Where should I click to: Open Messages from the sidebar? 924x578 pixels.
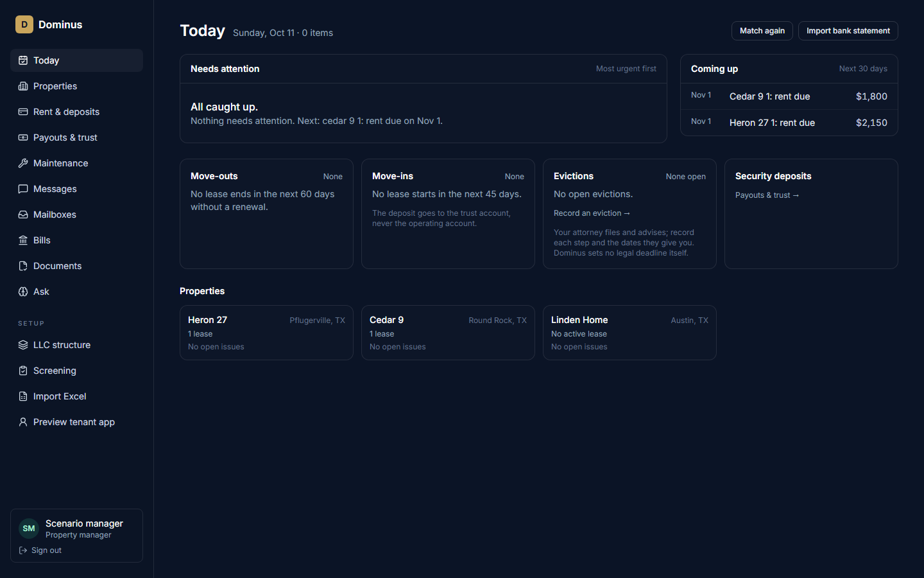click(x=76, y=189)
